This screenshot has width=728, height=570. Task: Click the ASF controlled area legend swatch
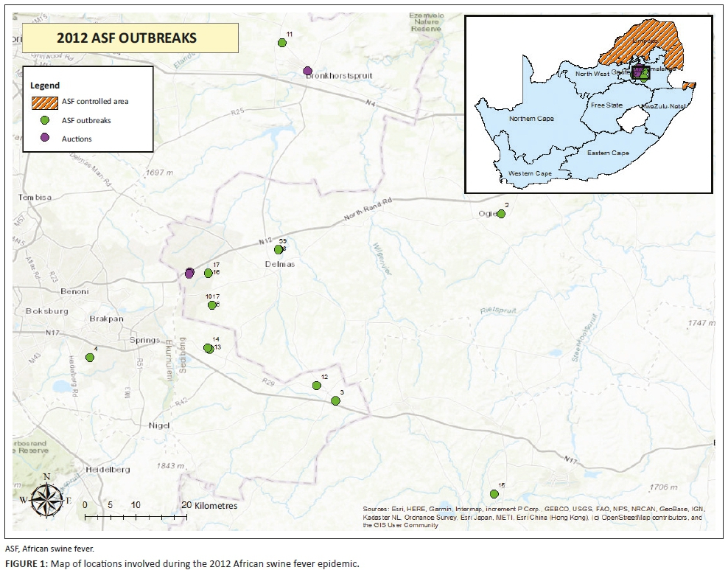point(44,102)
